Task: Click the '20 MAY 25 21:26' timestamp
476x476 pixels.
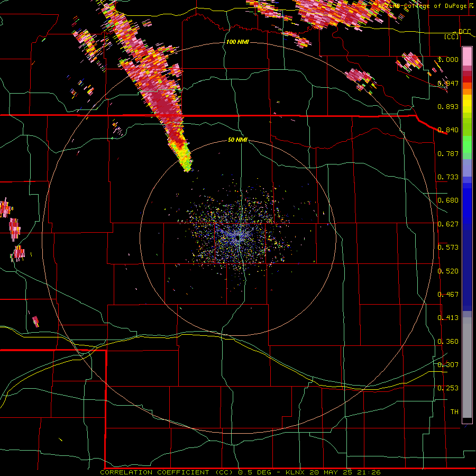Action: pyautogui.click(x=345, y=472)
